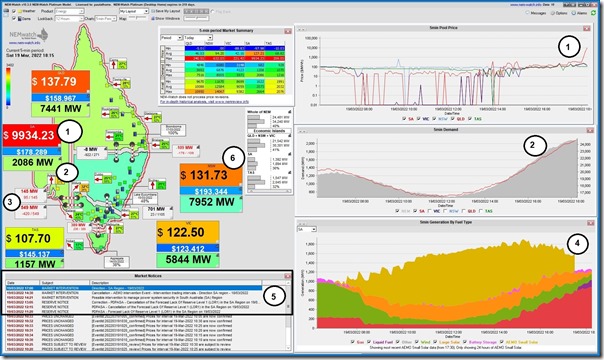Toggle AEMO Small Solar checkbox in legend
604x360 pixels.
502,342
